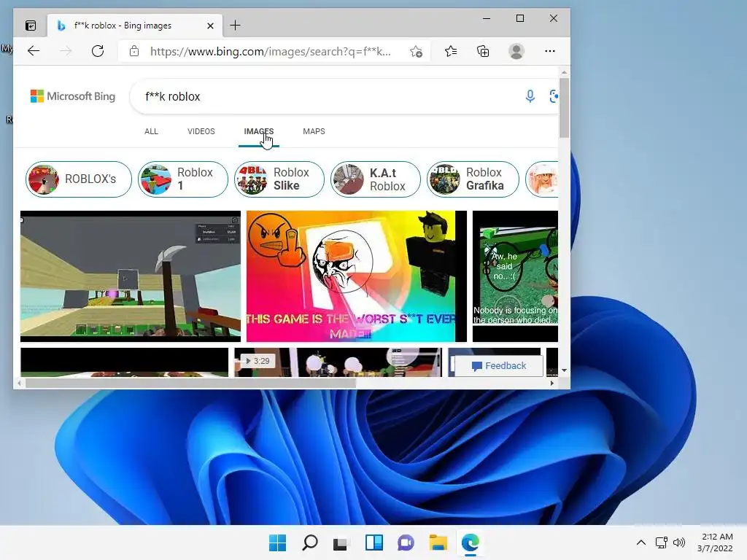Open the Favorites list icon
Viewport: 747px width, 560px height.
451,51
